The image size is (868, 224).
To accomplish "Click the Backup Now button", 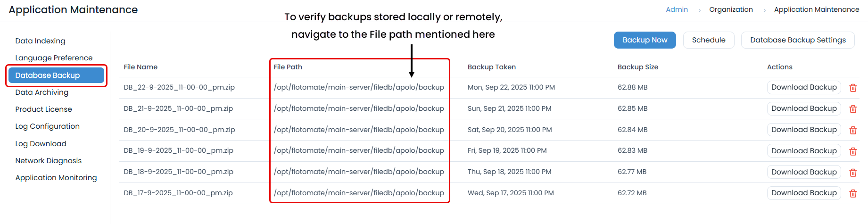I will click(645, 40).
